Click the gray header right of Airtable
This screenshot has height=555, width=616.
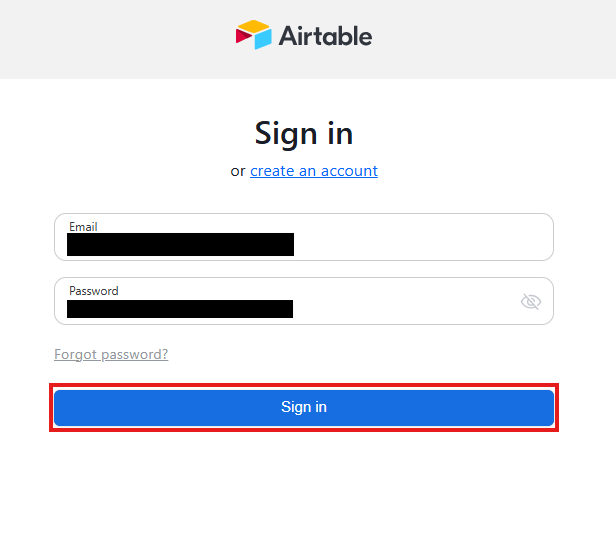click(x=500, y=38)
